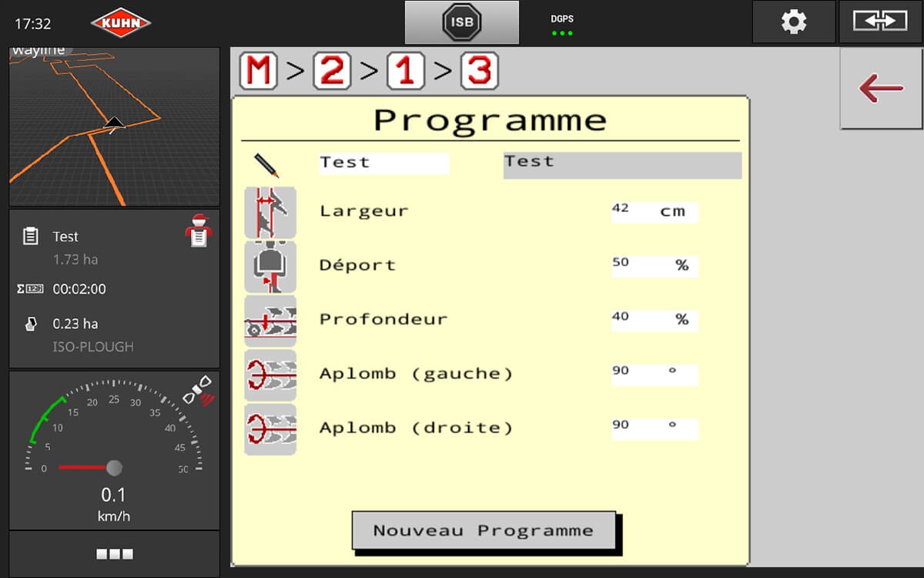
Task: Click the Profondeur depth icon
Action: 270,321
